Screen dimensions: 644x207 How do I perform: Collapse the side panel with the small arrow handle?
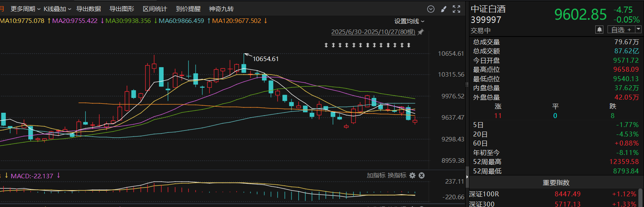pos(467,177)
